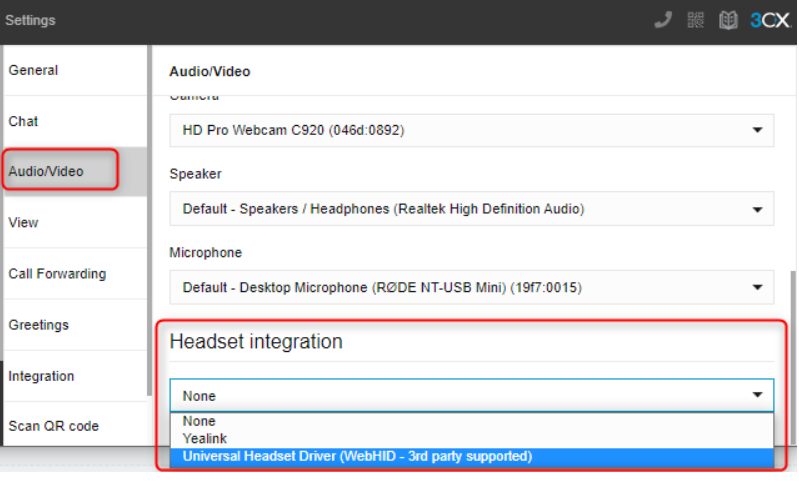
Task: Click the Headset integration heading
Action: click(256, 342)
